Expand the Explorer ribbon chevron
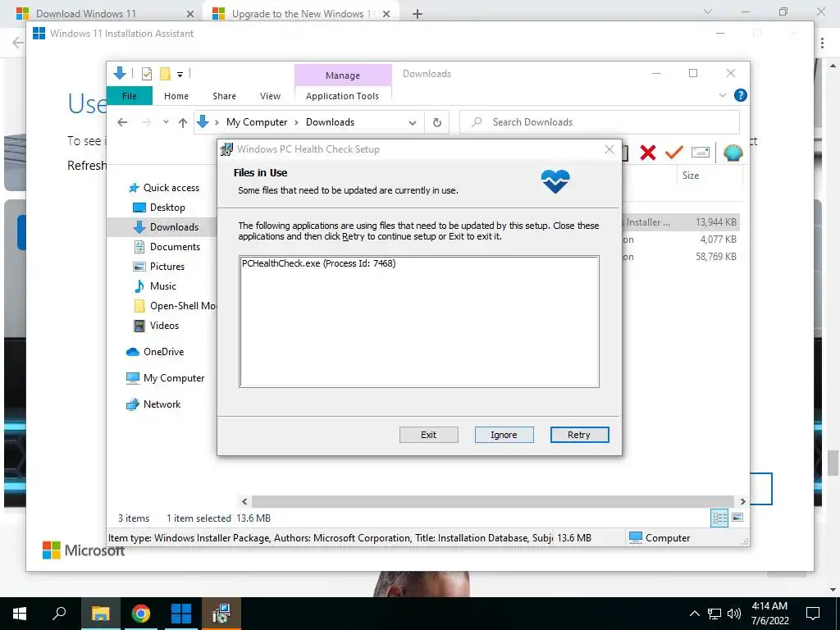The height and width of the screenshot is (630, 840). [722, 95]
